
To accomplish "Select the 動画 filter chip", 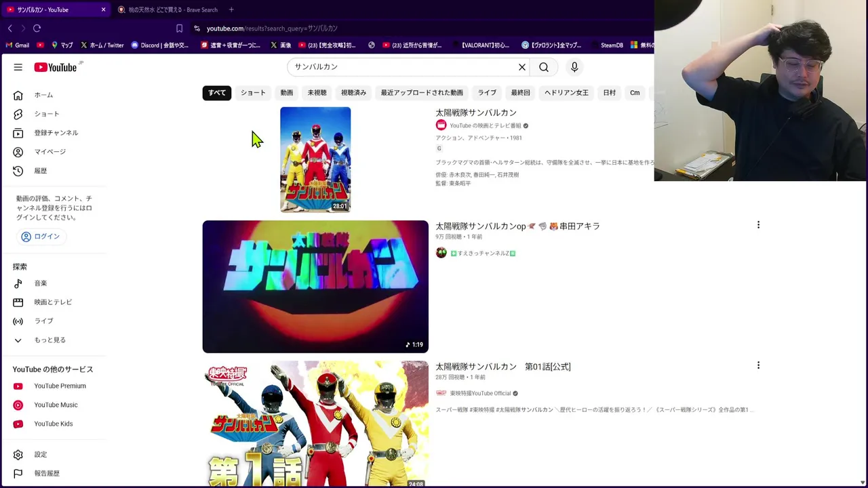I will [x=287, y=93].
